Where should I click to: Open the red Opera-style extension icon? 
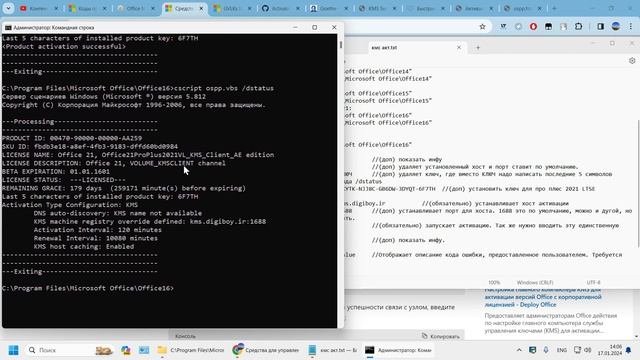[533, 27]
